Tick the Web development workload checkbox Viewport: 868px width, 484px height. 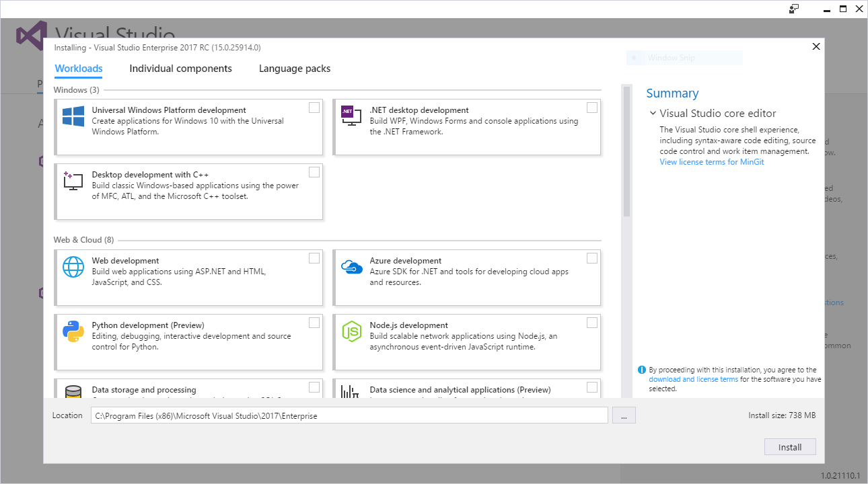coord(314,258)
